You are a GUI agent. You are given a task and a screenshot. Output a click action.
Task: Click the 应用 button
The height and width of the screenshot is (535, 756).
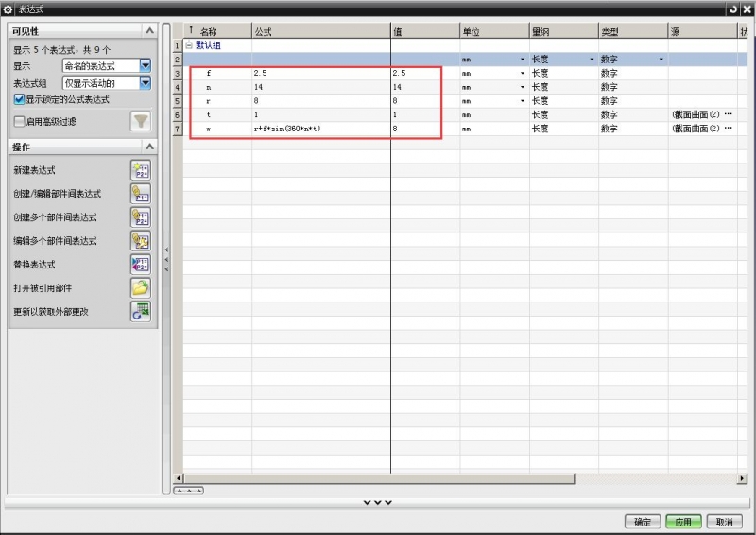[x=683, y=522]
